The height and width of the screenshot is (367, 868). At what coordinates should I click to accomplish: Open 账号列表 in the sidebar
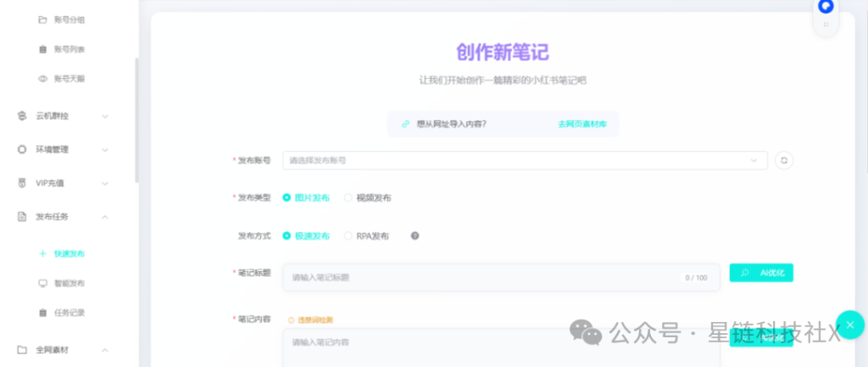(x=70, y=49)
